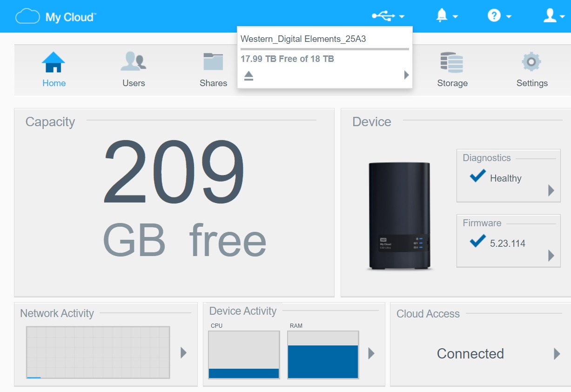The height and width of the screenshot is (392, 571).
Task: Open Network Activity details arrow
Action: (x=183, y=352)
